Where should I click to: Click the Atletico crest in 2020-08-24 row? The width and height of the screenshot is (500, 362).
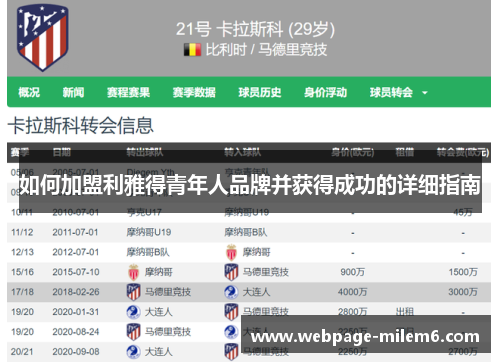[x=133, y=332]
